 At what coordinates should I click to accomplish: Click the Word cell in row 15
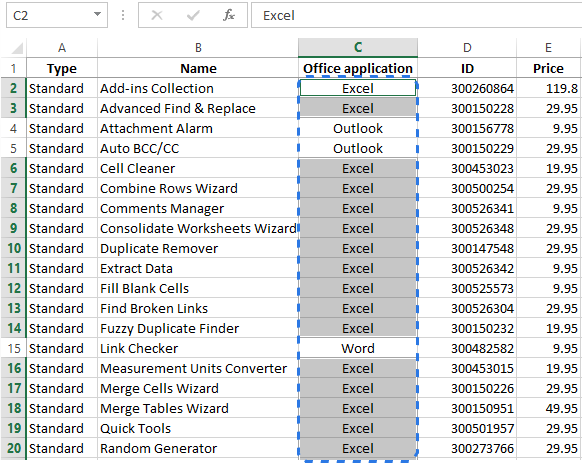click(x=358, y=348)
